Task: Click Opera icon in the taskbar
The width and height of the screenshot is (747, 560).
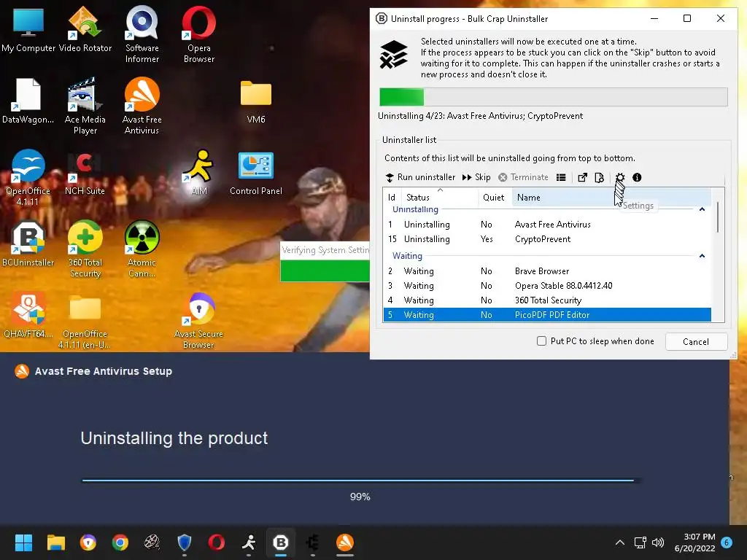Action: point(216,542)
